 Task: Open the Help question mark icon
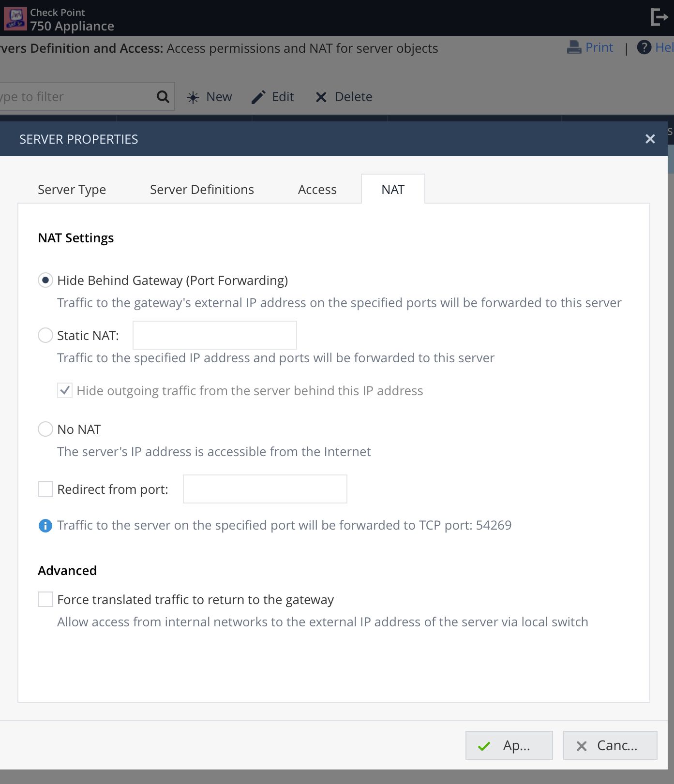click(x=644, y=47)
